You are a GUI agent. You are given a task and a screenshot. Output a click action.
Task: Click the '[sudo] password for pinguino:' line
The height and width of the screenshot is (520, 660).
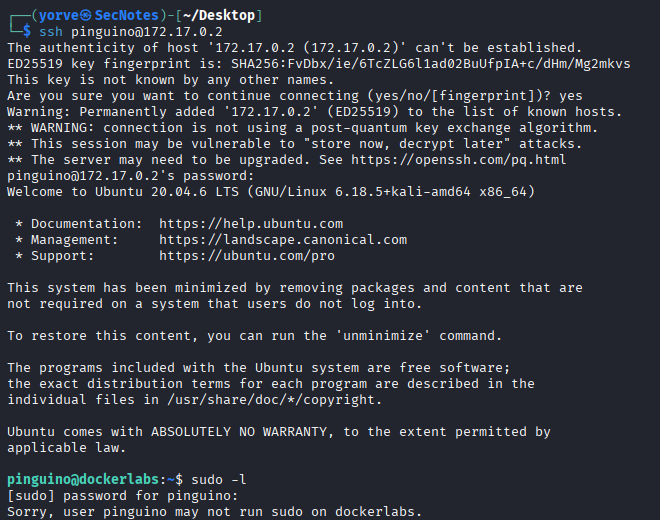[x=122, y=496]
